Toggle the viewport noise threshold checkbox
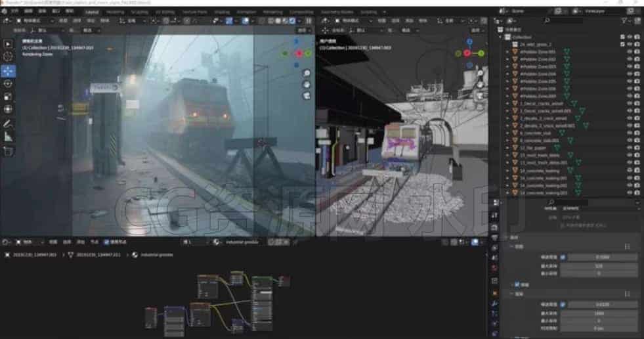This screenshot has height=339, width=644. coord(563,258)
